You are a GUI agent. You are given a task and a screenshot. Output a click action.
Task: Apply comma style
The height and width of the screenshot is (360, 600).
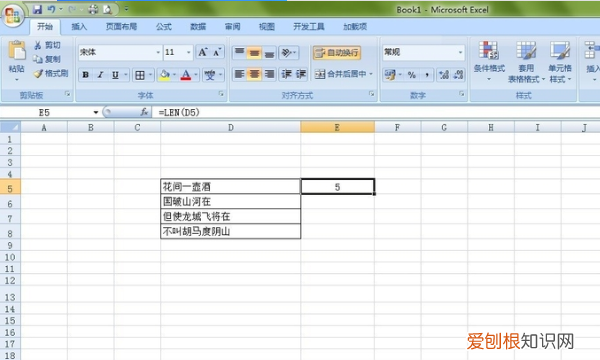click(x=426, y=75)
